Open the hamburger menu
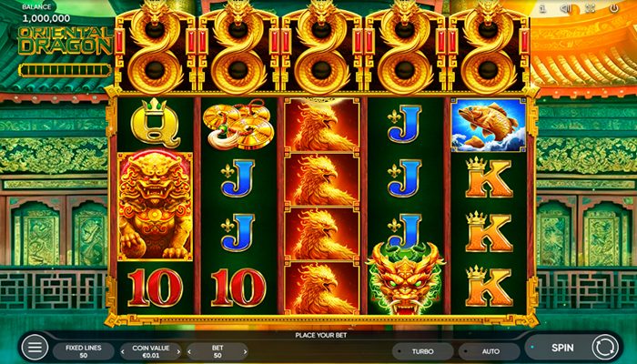This screenshot has width=637, height=364. tap(35, 348)
